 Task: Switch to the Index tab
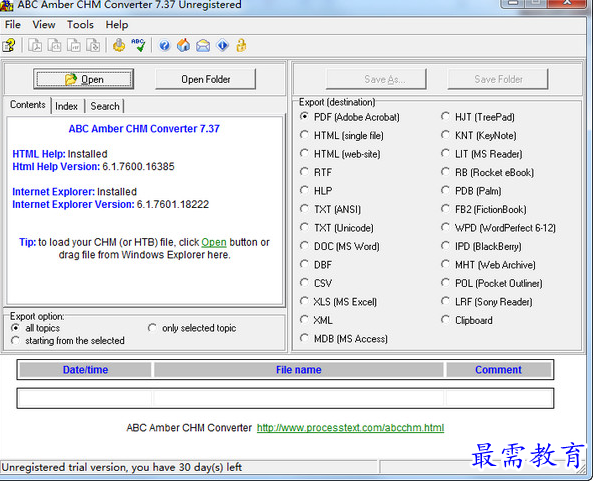pyautogui.click(x=67, y=106)
